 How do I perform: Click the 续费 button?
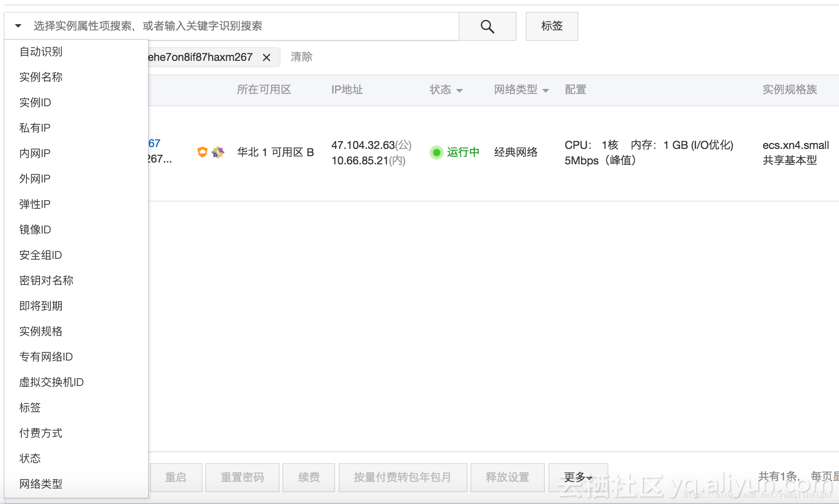click(x=309, y=478)
